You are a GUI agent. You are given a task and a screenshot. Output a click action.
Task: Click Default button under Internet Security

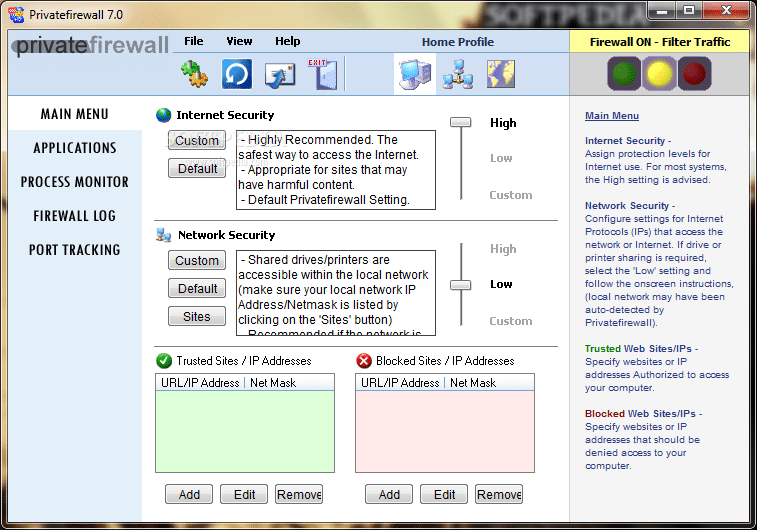pyautogui.click(x=197, y=168)
